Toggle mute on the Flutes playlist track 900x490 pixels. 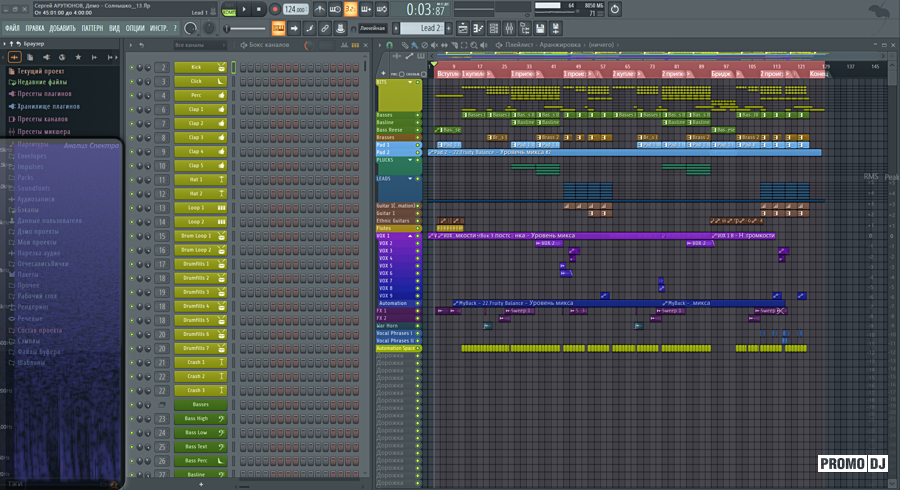(x=418, y=228)
